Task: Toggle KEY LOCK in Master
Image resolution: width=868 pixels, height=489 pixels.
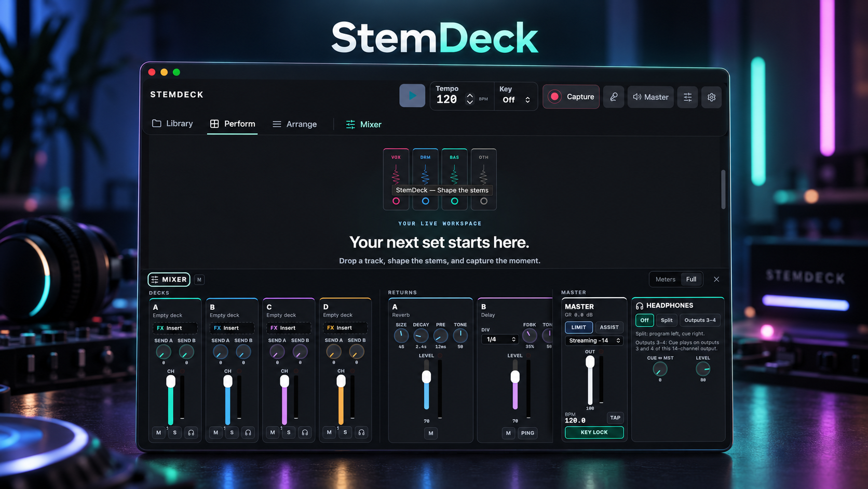Action: click(594, 432)
